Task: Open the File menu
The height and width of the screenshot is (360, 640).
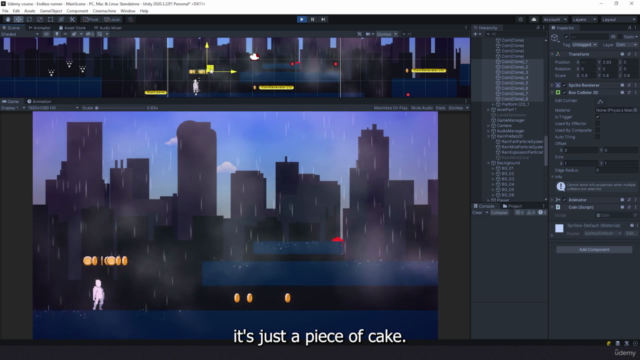Action: click(x=5, y=11)
